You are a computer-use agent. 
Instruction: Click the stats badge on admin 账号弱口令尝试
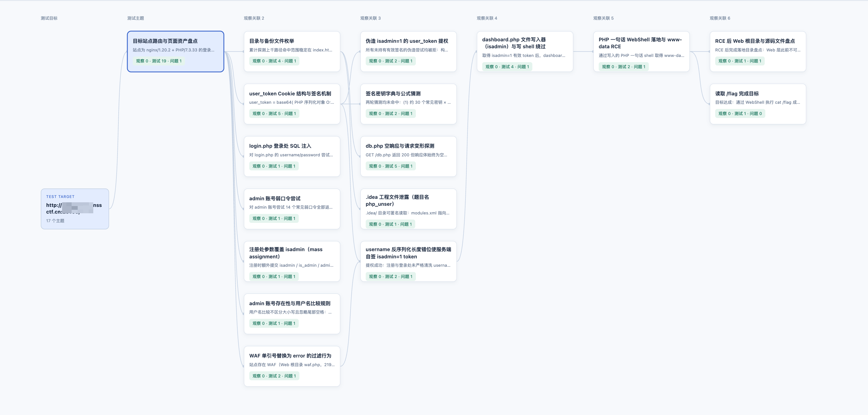tap(274, 218)
